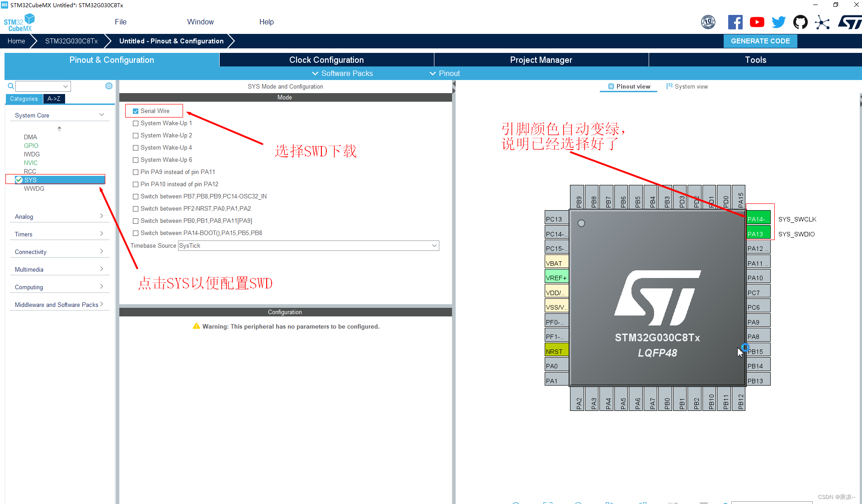The image size is (862, 504).
Task: Open the Window menu
Action: point(200,22)
